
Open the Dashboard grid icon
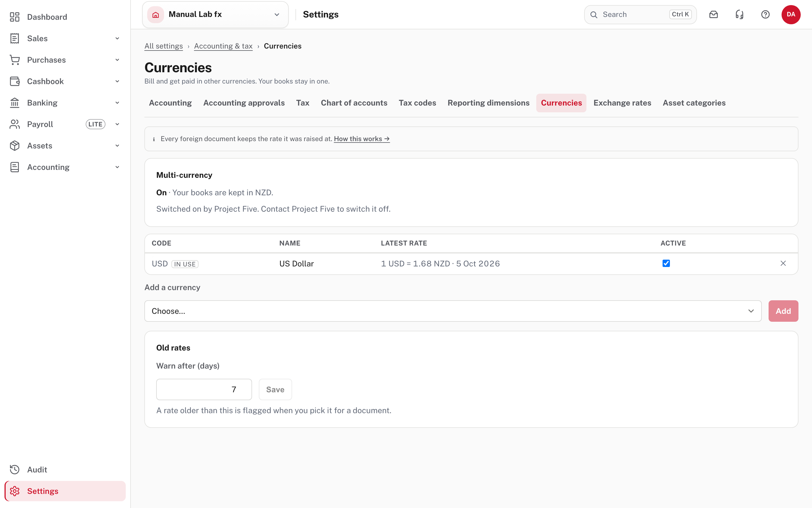14,17
